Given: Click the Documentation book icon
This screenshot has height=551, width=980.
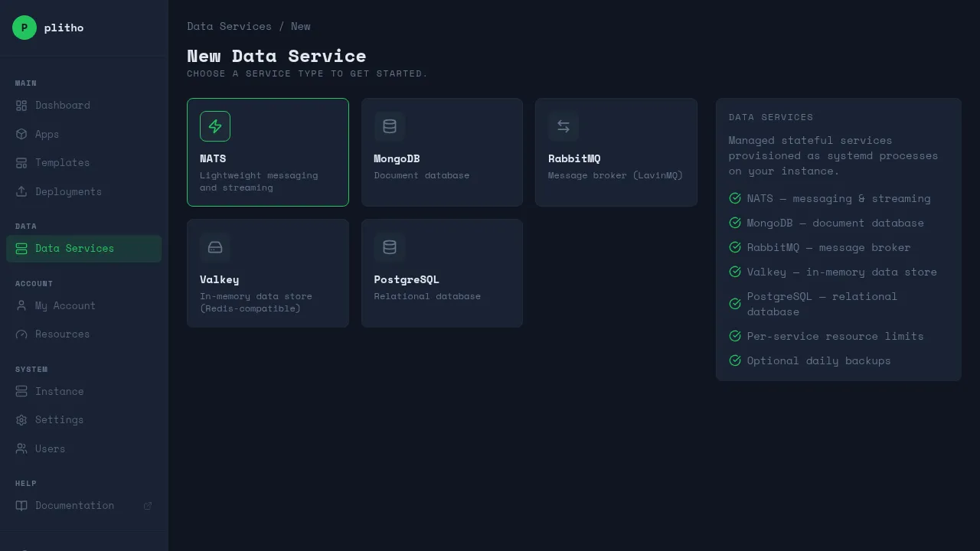Looking at the screenshot, I should (x=21, y=506).
